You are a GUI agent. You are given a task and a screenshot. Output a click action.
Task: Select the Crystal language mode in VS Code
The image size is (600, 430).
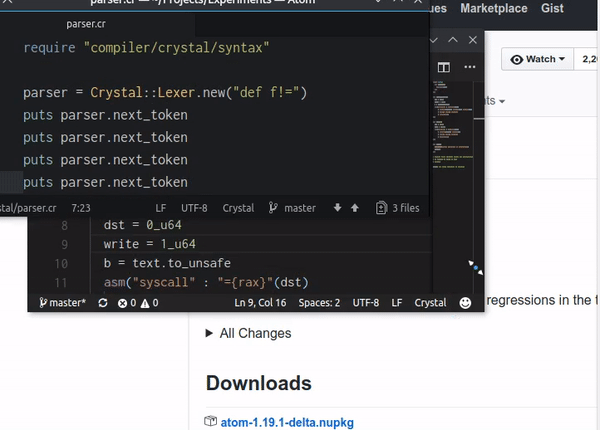(x=430, y=303)
